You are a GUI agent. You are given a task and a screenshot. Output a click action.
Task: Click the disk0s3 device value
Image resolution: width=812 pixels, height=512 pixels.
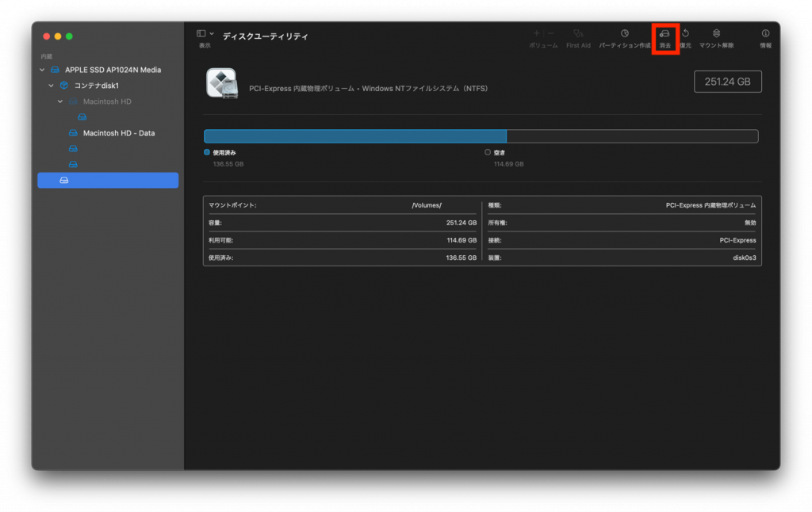pyautogui.click(x=744, y=258)
